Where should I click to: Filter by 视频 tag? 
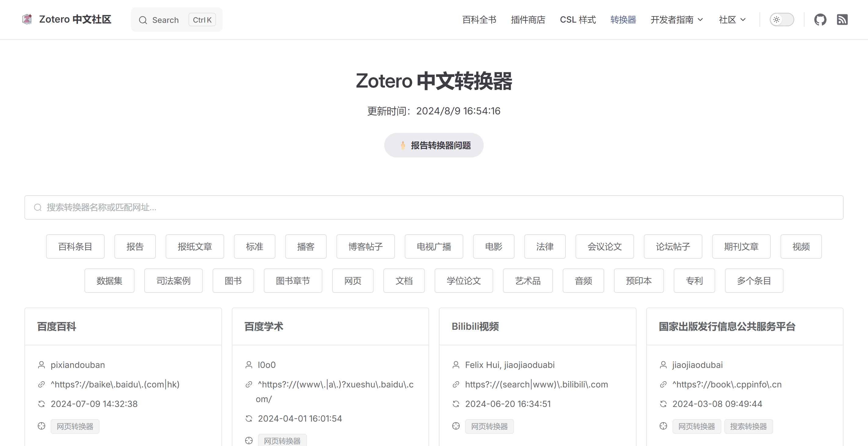click(801, 246)
